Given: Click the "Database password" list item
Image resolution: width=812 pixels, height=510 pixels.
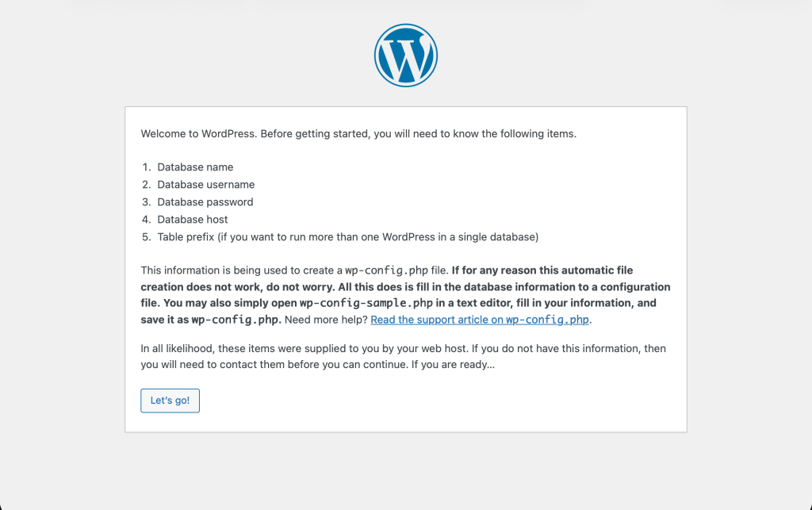Looking at the screenshot, I should tap(205, 202).
